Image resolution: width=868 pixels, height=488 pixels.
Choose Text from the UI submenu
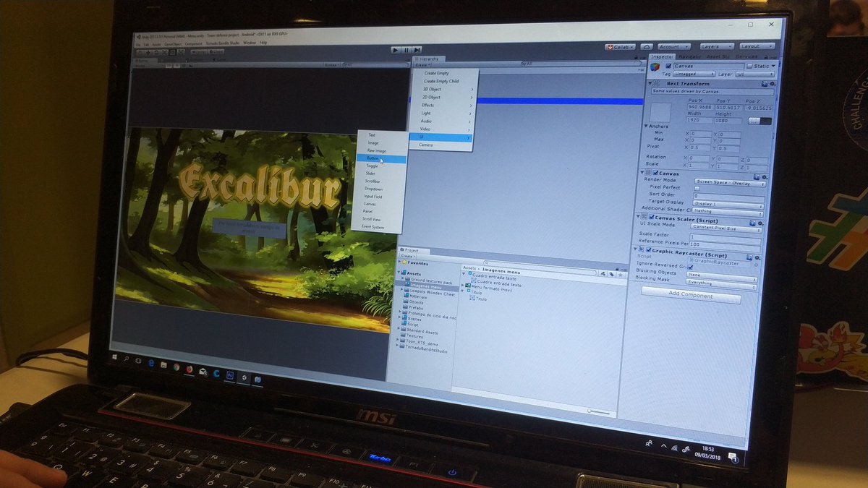[381, 135]
